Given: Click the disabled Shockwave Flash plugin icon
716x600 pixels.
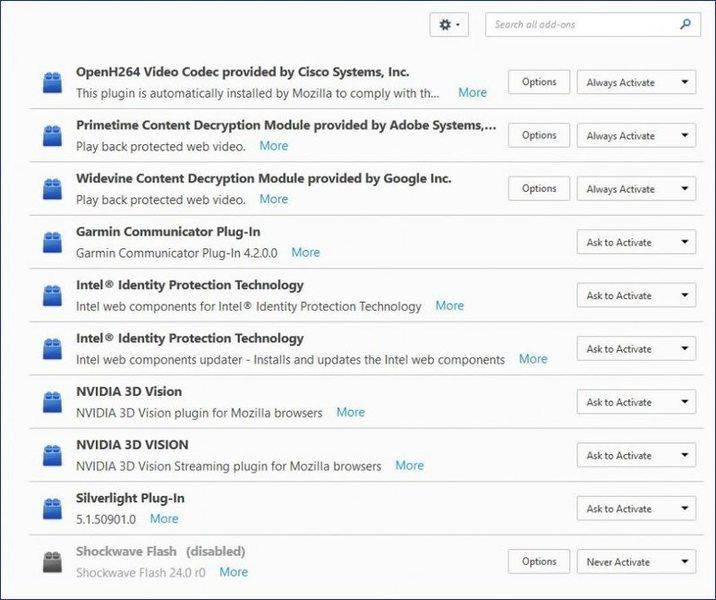Looking at the screenshot, I should point(52,562).
